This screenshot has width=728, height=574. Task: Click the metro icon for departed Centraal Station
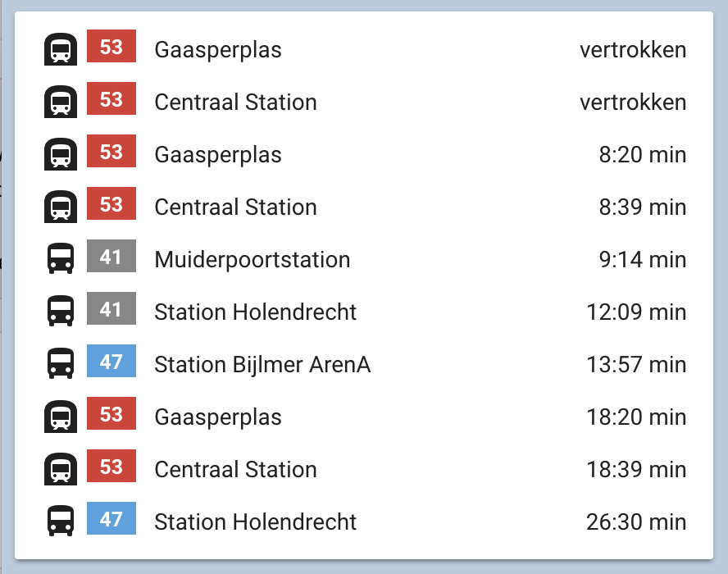click(x=60, y=102)
